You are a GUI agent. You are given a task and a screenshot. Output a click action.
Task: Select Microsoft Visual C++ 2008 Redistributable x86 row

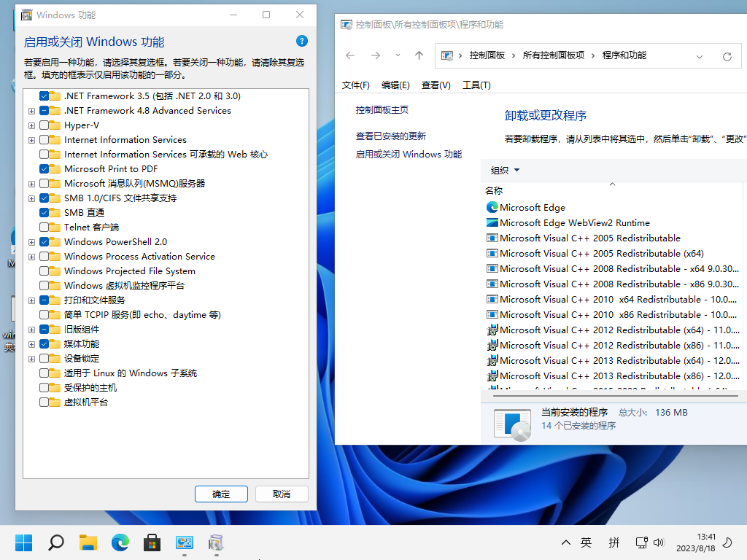[x=612, y=284]
